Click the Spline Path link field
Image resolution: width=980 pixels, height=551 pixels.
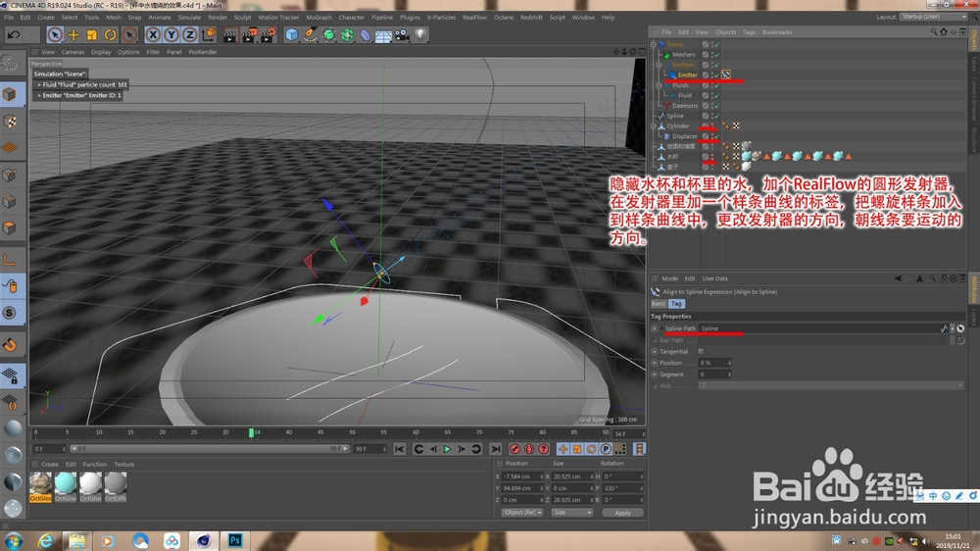(820, 328)
